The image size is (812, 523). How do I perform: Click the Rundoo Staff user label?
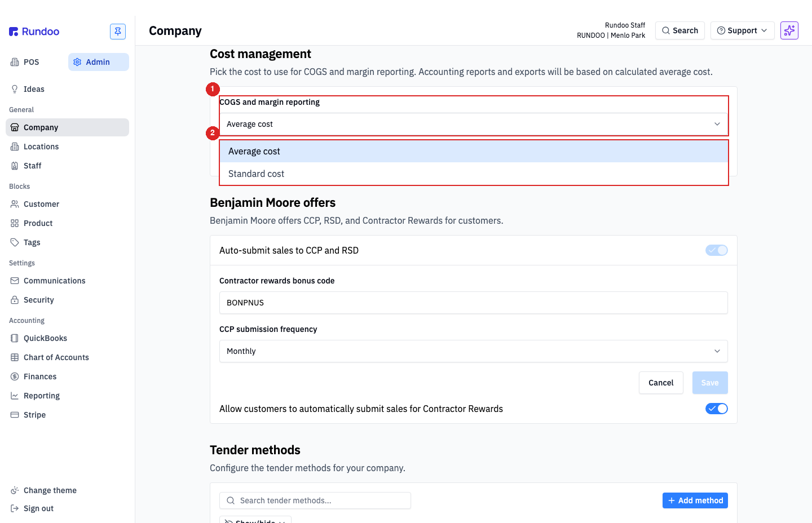(625, 25)
